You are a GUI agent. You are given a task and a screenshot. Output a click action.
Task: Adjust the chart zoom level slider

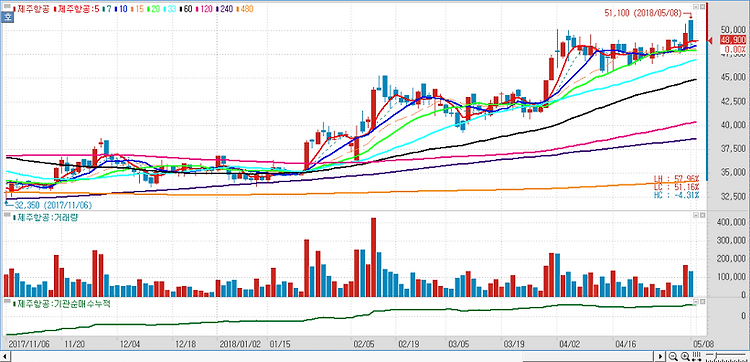click(727, 357)
